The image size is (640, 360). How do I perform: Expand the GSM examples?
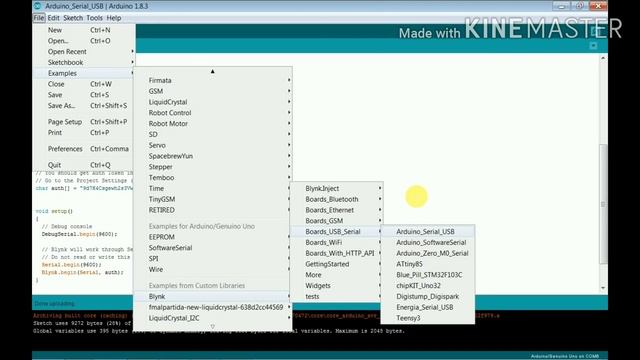tap(213, 91)
